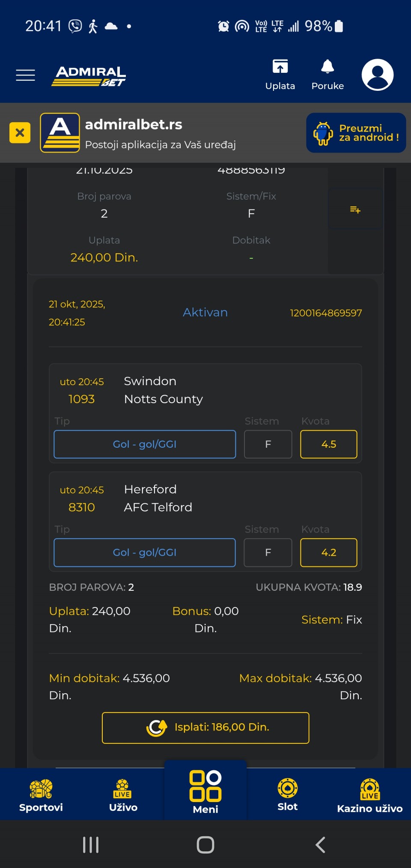411x868 pixels.
Task: Select Hereford vs AFC Telford match
Action: [158, 498]
